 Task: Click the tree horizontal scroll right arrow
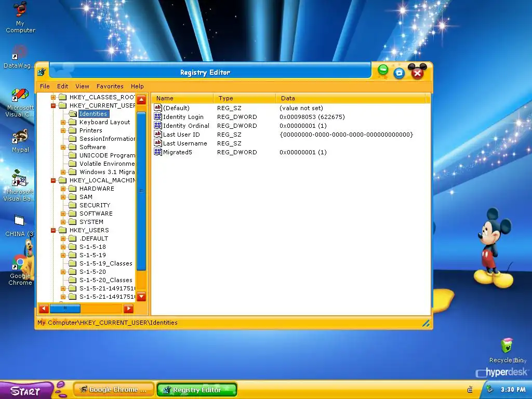click(129, 309)
